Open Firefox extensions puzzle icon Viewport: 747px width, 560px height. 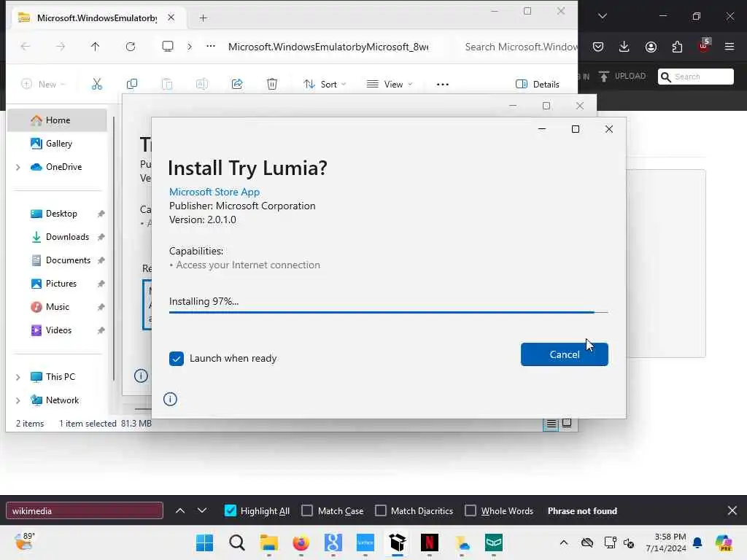(677, 46)
